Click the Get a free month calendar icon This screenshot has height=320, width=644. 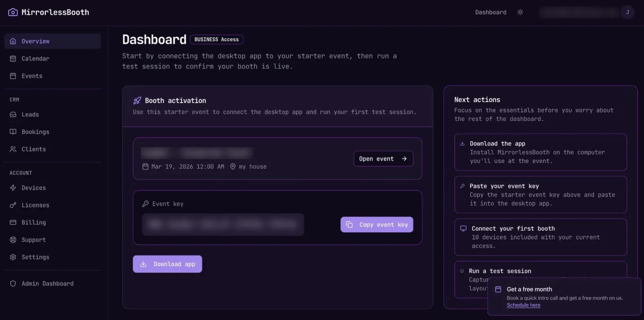(x=498, y=289)
